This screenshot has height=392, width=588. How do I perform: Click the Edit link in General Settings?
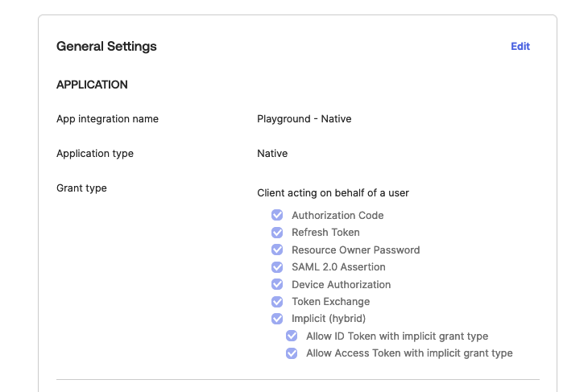[x=520, y=47]
